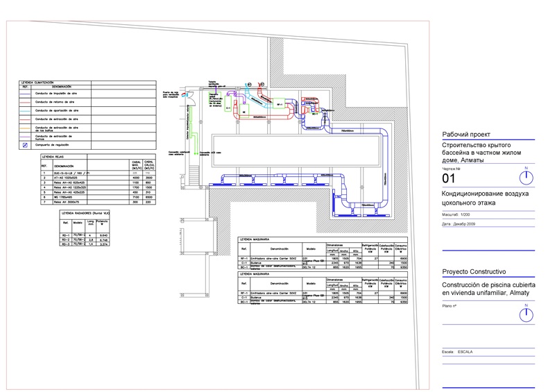
Task: Select the 'Escala: ESCALA' text
Action: [457, 352]
